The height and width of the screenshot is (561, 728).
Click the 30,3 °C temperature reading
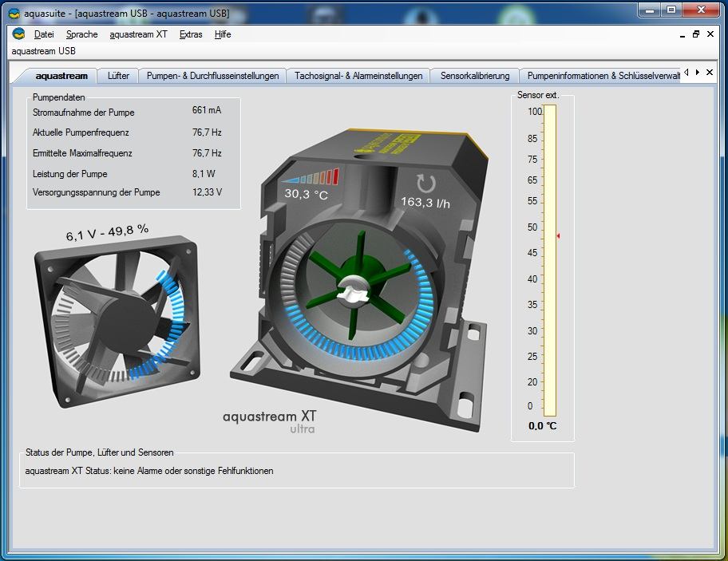pos(307,193)
